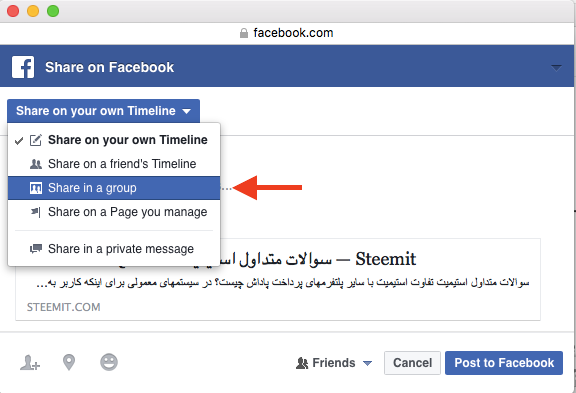The image size is (576, 393).
Task: Click the Facebook logo icon
Action: click(x=23, y=67)
